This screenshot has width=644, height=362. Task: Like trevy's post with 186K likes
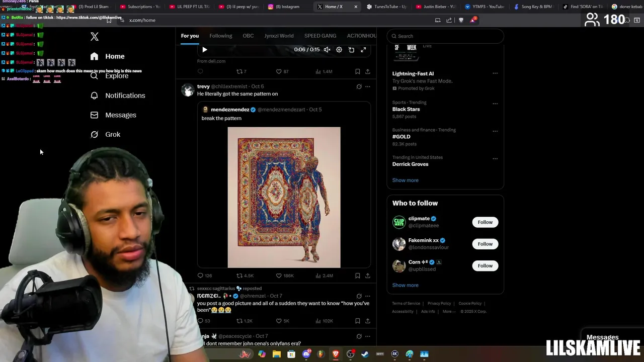pyautogui.click(x=285, y=276)
